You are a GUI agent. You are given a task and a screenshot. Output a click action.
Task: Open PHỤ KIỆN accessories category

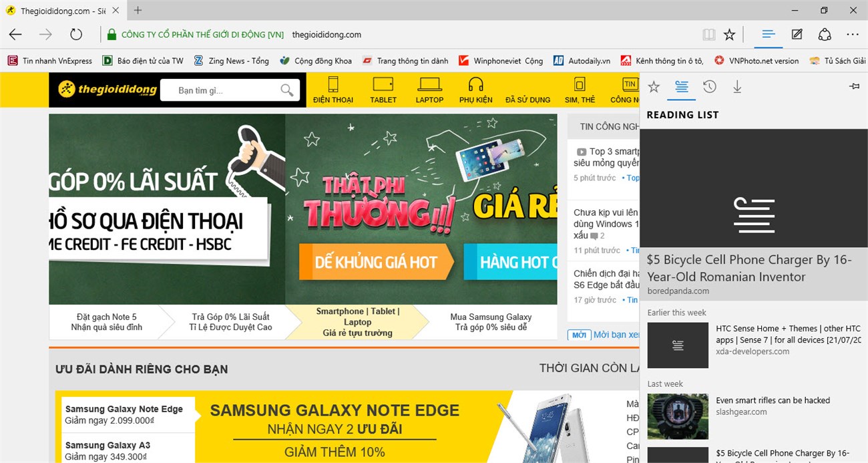(476, 90)
